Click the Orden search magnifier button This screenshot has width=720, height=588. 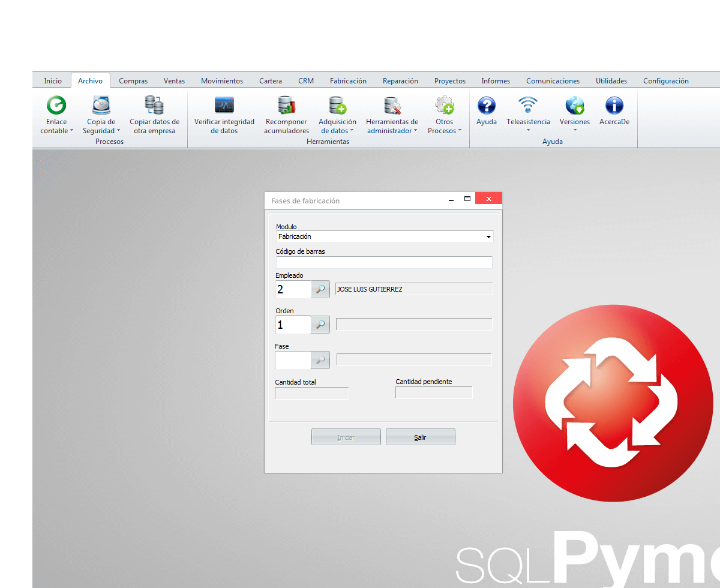click(x=320, y=325)
